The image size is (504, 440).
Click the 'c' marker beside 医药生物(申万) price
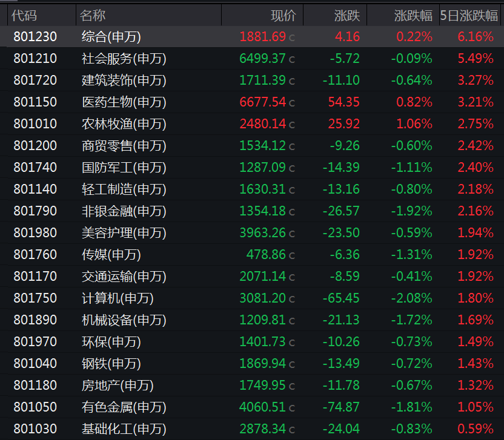coord(292,102)
